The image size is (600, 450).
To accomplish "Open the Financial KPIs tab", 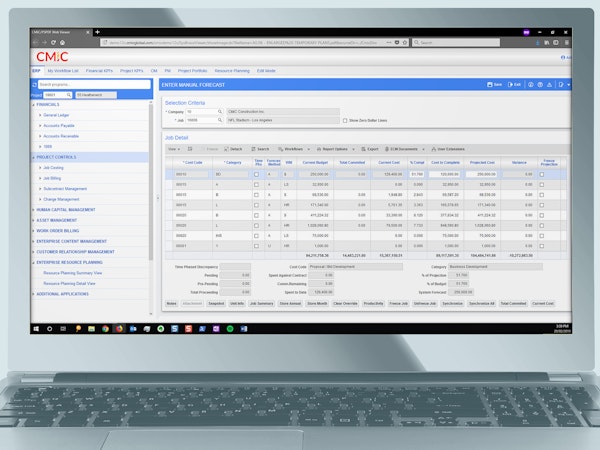I will [x=99, y=71].
